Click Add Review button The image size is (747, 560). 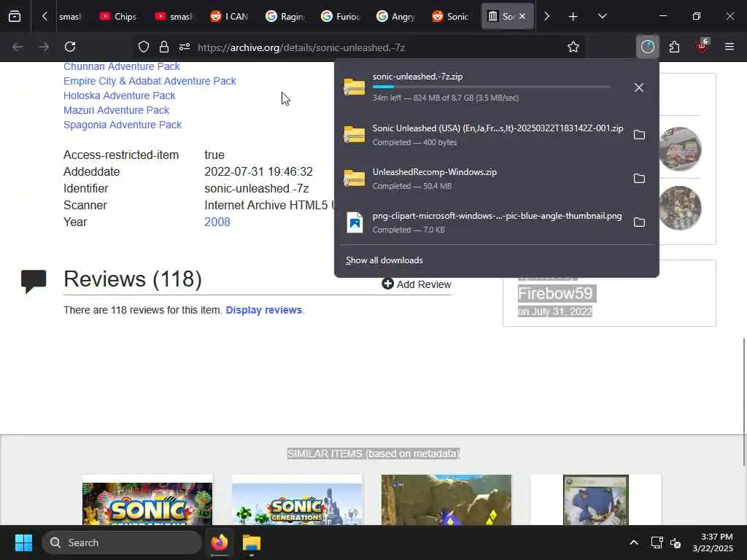[417, 284]
